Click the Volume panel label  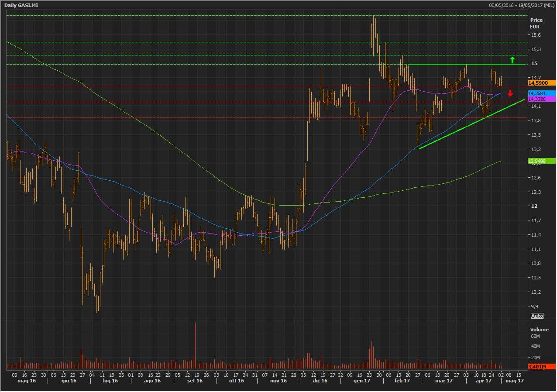(539, 330)
